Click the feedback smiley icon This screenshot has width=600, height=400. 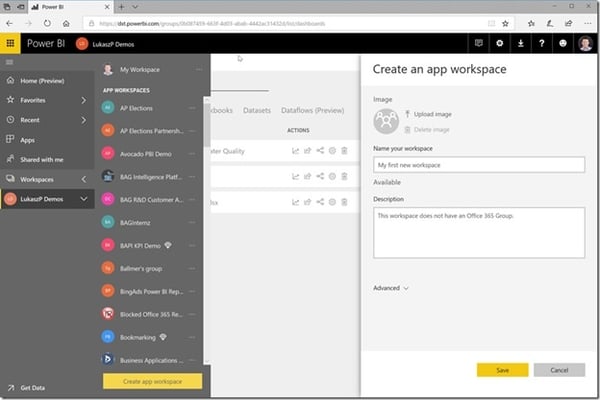tap(562, 43)
